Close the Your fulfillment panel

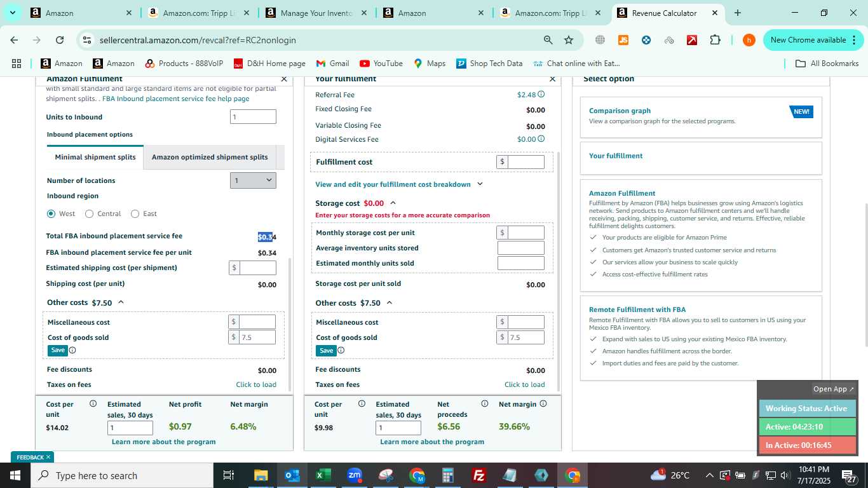(x=552, y=79)
